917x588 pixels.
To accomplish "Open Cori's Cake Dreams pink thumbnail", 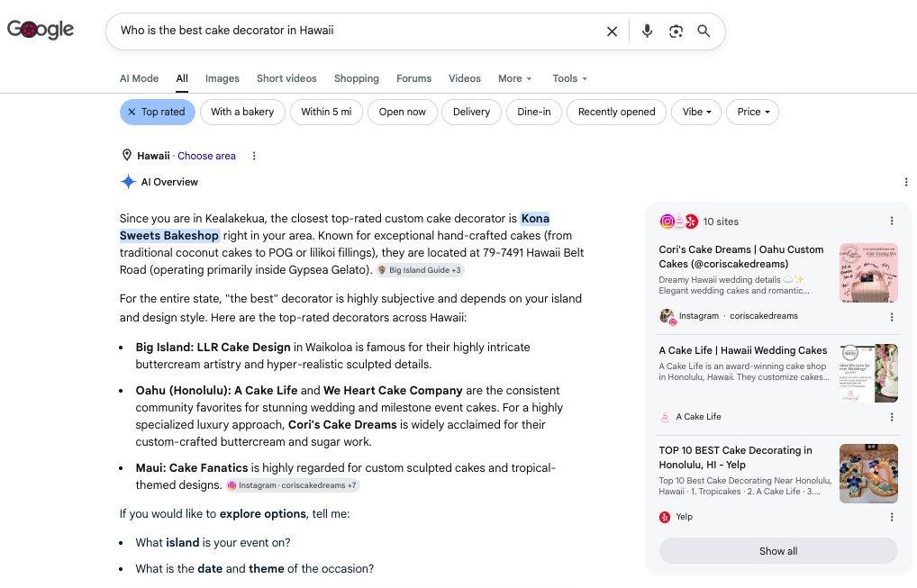I will coord(868,273).
